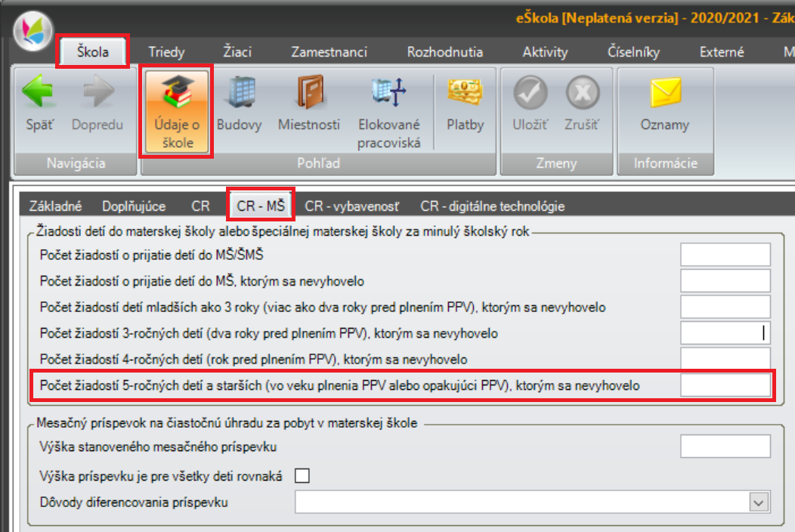Open the Doplňujúce sub-tab
The height and width of the screenshot is (532, 795).
[x=134, y=206]
